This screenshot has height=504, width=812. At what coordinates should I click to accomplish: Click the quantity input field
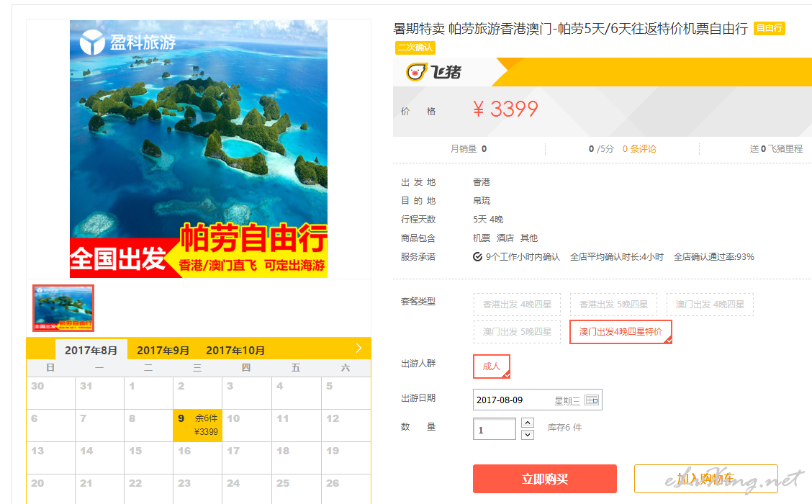494,429
